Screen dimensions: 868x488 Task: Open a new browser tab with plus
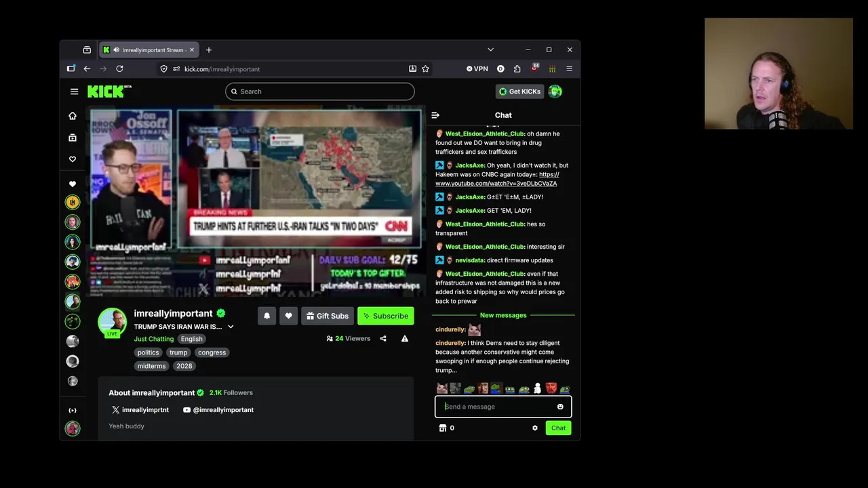point(209,49)
